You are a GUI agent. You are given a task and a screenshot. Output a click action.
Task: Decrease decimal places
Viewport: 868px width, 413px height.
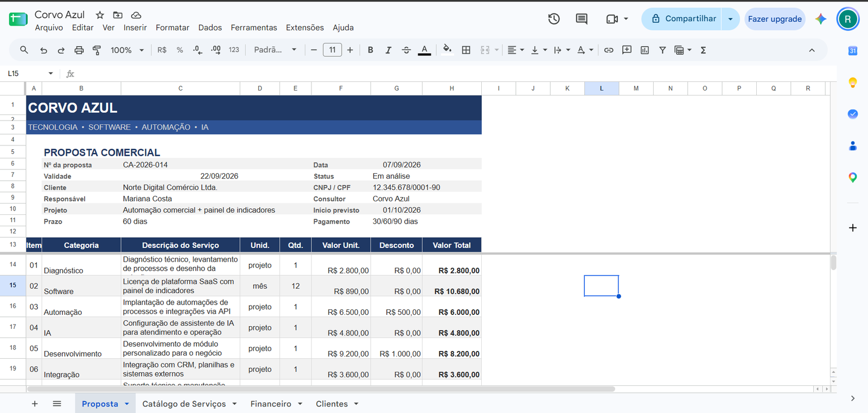tap(197, 50)
